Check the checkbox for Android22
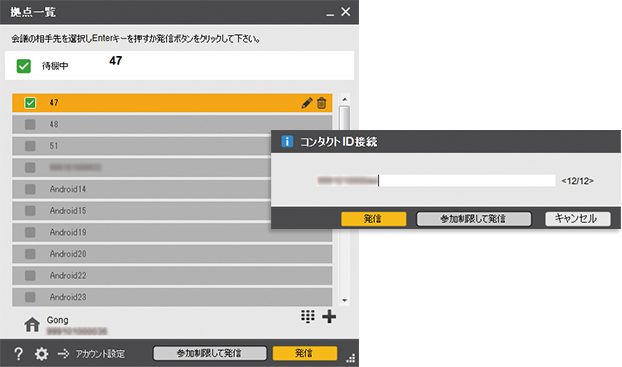 (30, 275)
